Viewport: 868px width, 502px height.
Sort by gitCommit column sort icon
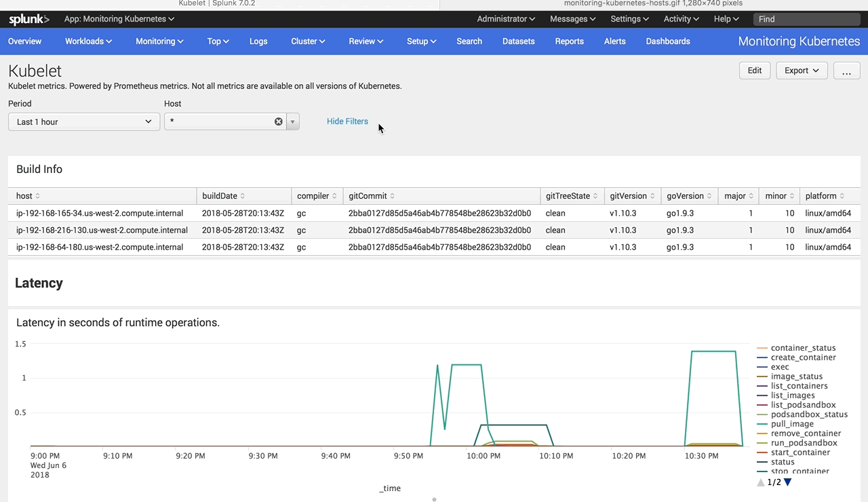coord(392,196)
